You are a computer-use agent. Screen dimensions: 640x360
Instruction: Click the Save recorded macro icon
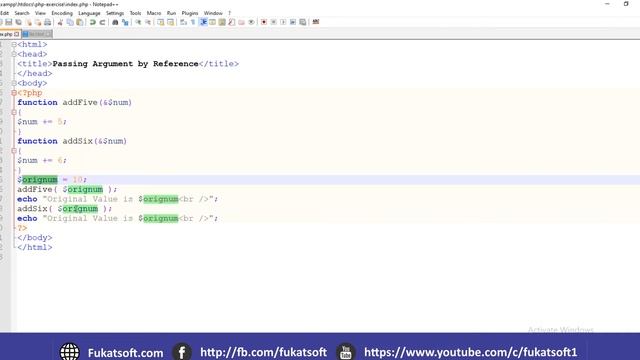point(302,22)
